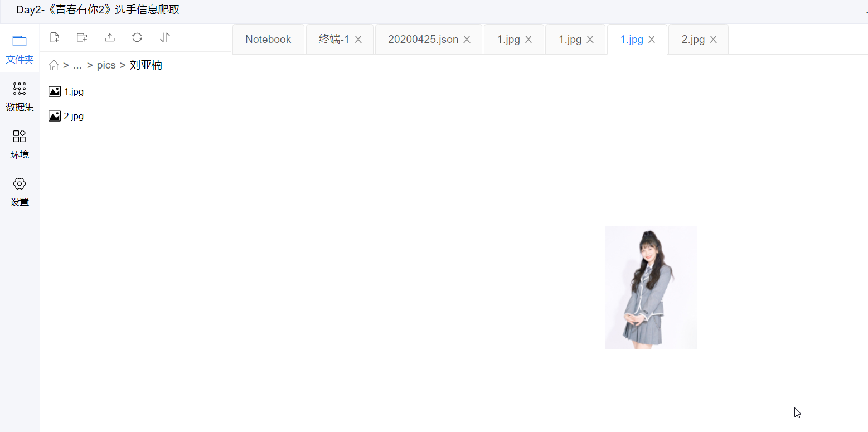
Task: Switch to the 终端-1 terminal tab
Action: click(x=333, y=39)
